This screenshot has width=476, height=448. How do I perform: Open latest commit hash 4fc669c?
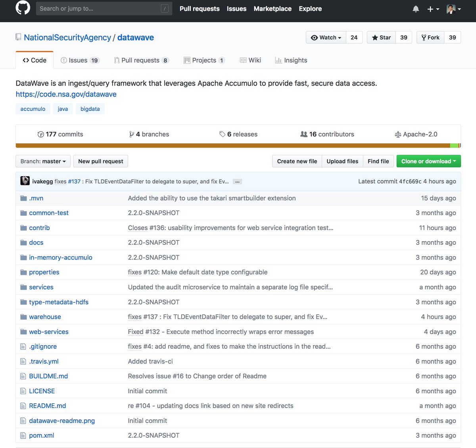(410, 181)
